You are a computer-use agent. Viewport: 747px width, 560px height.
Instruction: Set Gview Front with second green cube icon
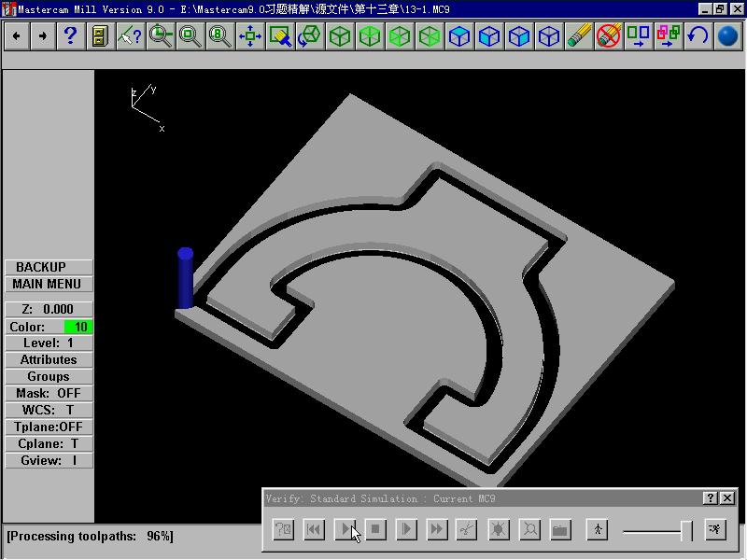point(370,35)
